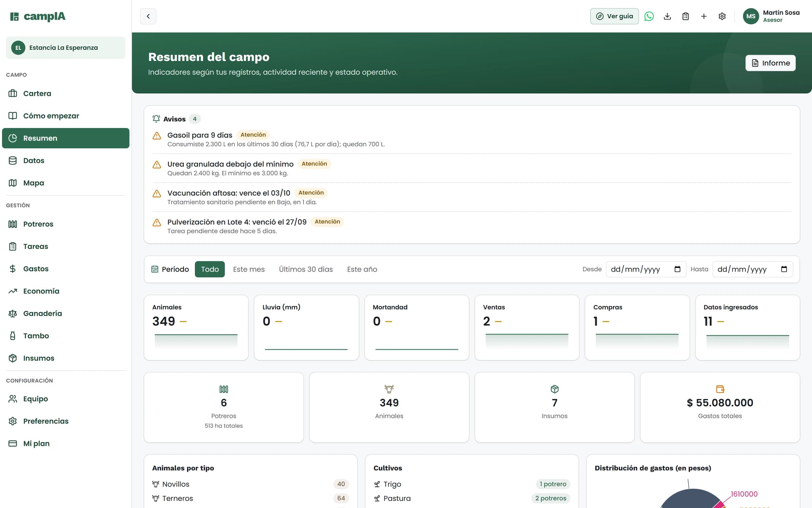This screenshot has height=508, width=812.
Task: Click the MS user avatar
Action: tap(751, 16)
